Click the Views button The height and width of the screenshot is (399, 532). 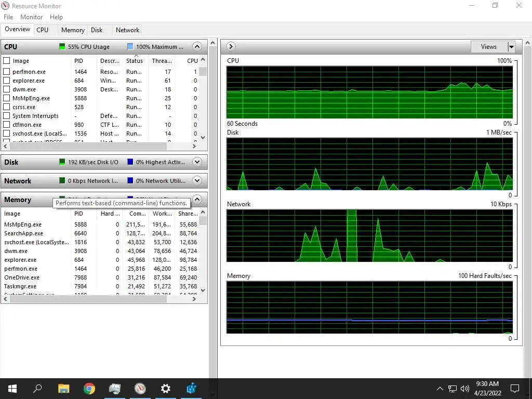(489, 46)
